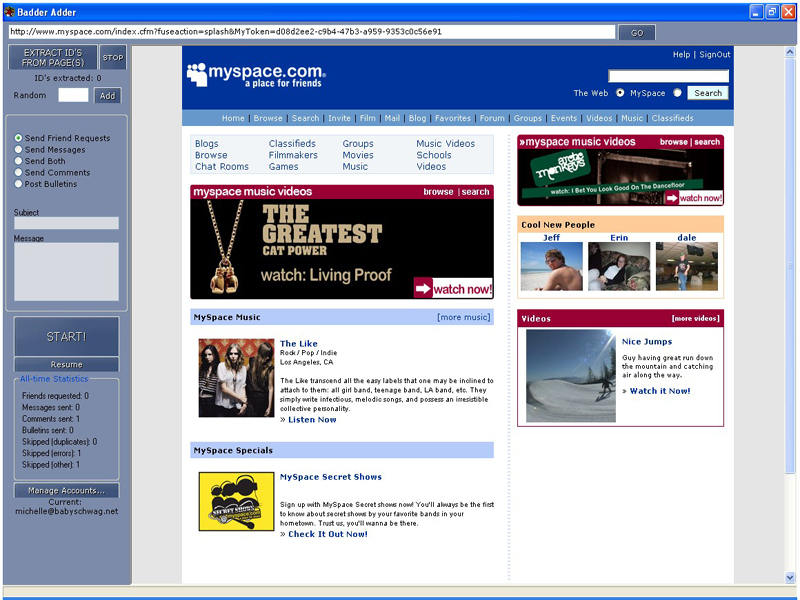Viewport: 800px width, 600px height.
Task: Click the Games link
Action: click(x=284, y=166)
